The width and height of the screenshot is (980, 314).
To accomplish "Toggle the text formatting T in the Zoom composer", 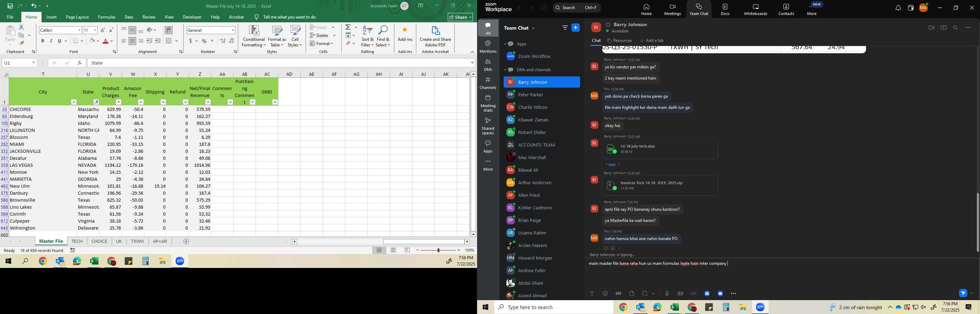I will (x=592, y=293).
